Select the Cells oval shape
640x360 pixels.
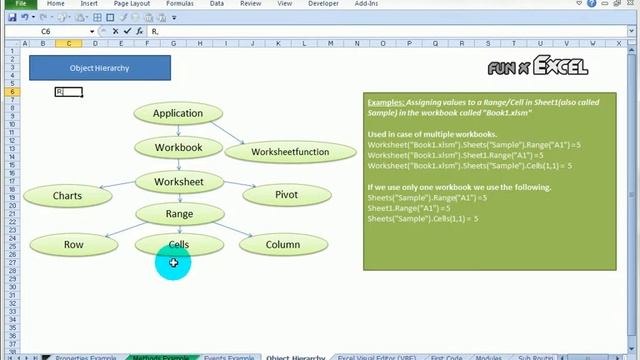[179, 244]
